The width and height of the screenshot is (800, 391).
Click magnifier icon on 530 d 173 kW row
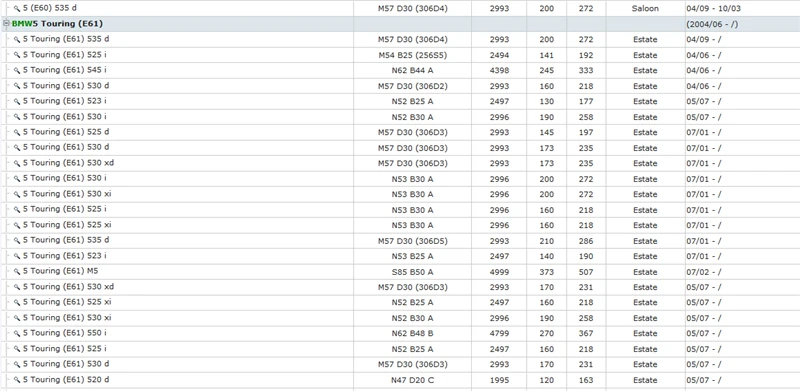coord(17,148)
